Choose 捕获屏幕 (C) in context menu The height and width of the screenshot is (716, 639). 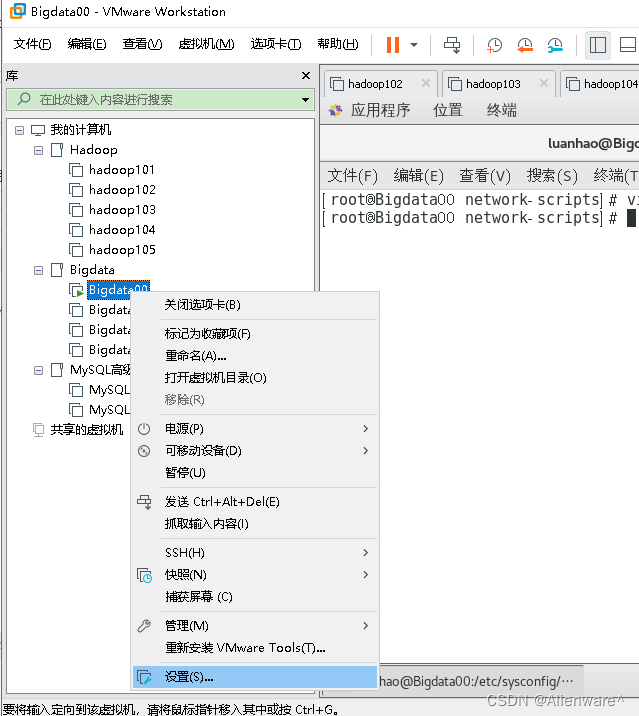click(255, 597)
